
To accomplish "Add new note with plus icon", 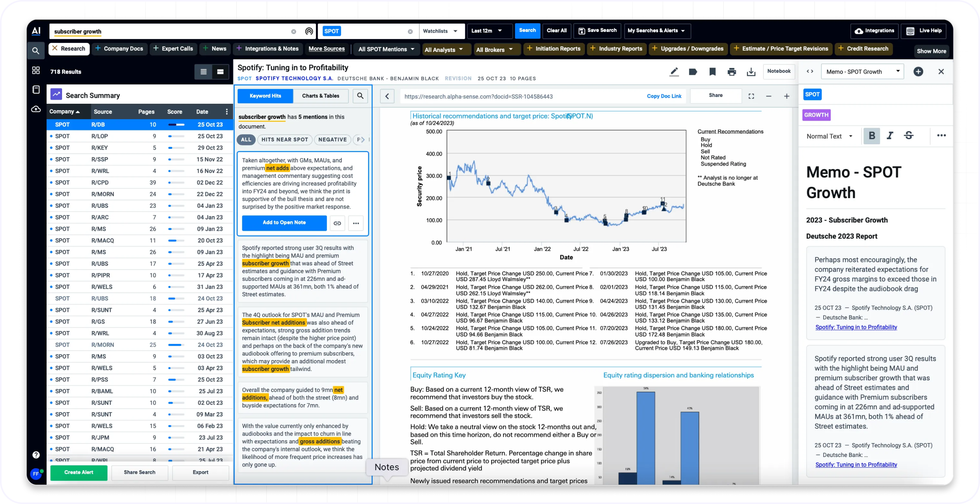I will pyautogui.click(x=918, y=71).
